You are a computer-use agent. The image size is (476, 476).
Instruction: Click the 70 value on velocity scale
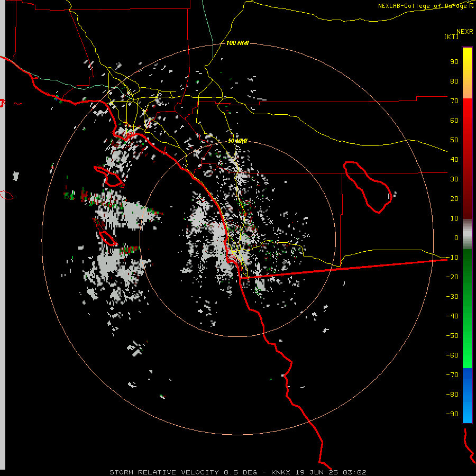(x=454, y=101)
